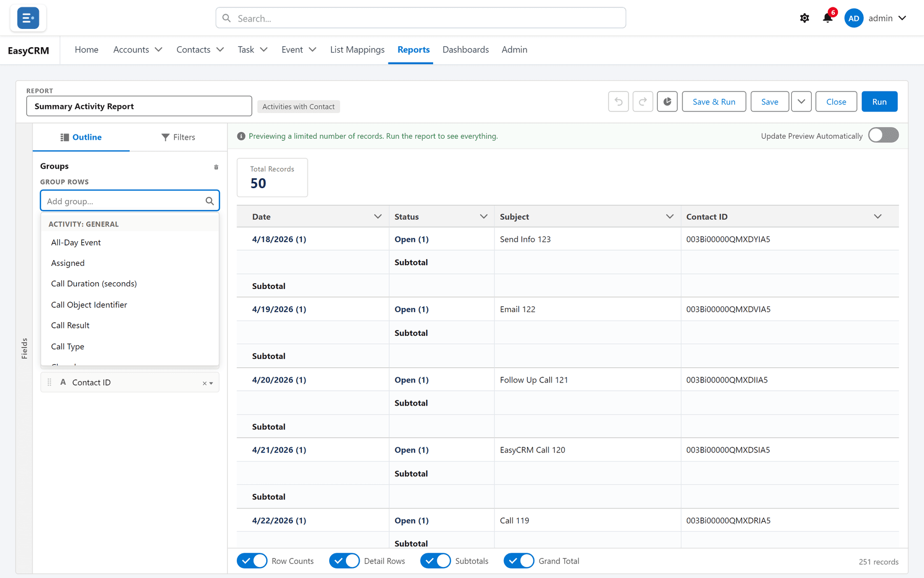924x578 pixels.
Task: Choose All-Day Event group option
Action: tap(130, 242)
